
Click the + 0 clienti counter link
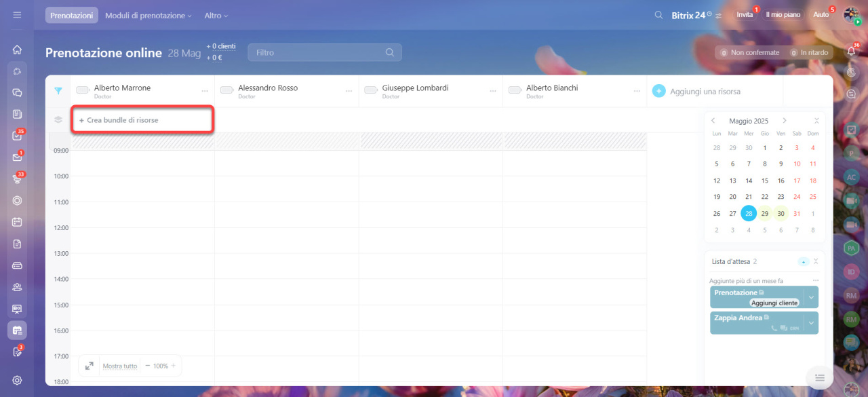[x=221, y=46]
